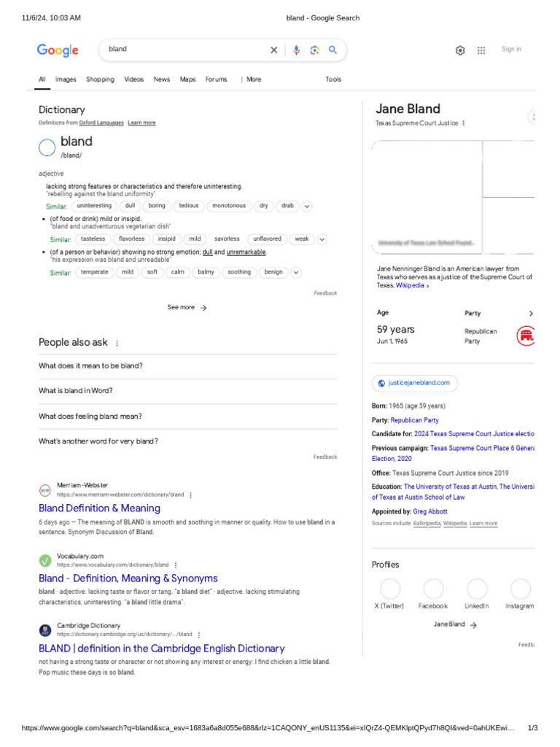The image size is (560, 747).
Task: Open the More search filters menu
Action: 250,80
